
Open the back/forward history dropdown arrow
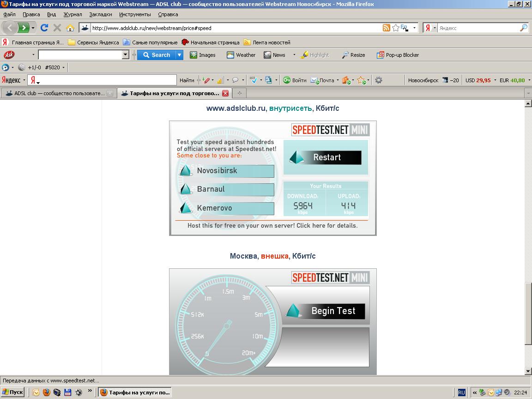click(33, 28)
